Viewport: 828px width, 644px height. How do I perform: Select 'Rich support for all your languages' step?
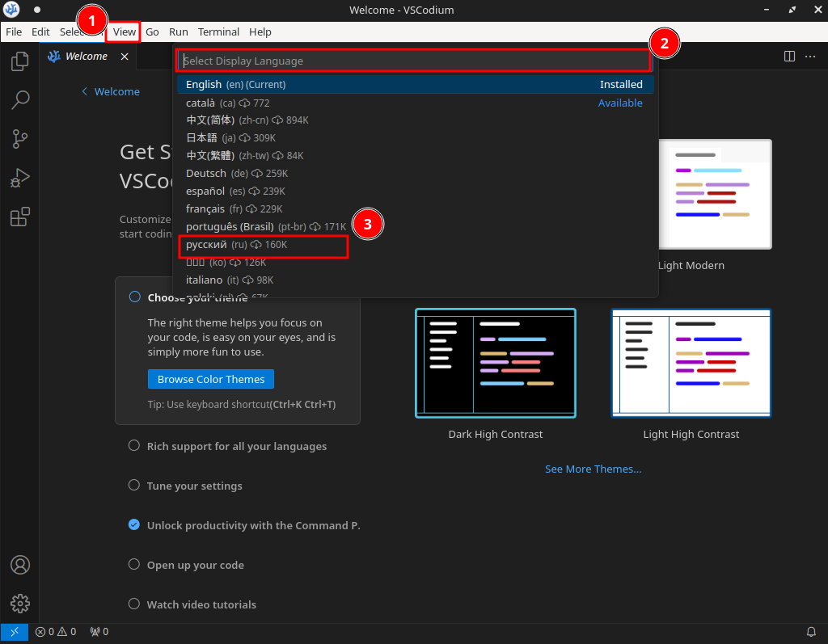[236, 446]
